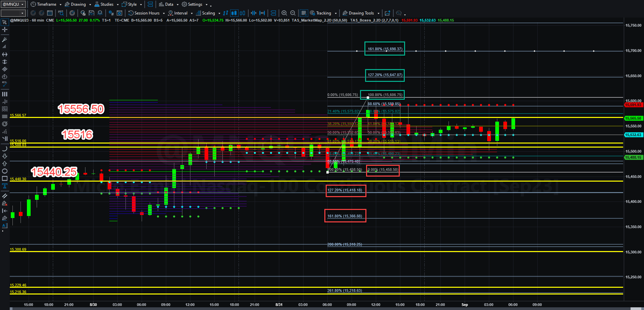Select the down arrow drawing tool
This screenshot has width=644, height=310.
5,156
